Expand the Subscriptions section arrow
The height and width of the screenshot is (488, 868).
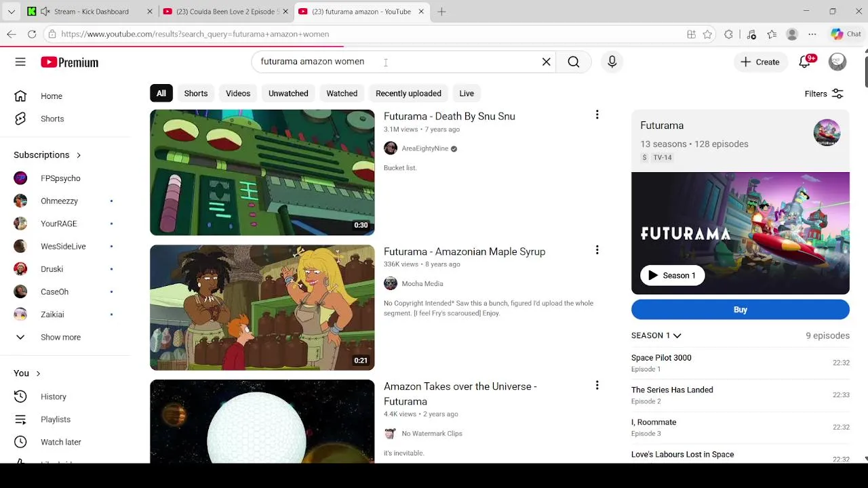click(x=78, y=155)
